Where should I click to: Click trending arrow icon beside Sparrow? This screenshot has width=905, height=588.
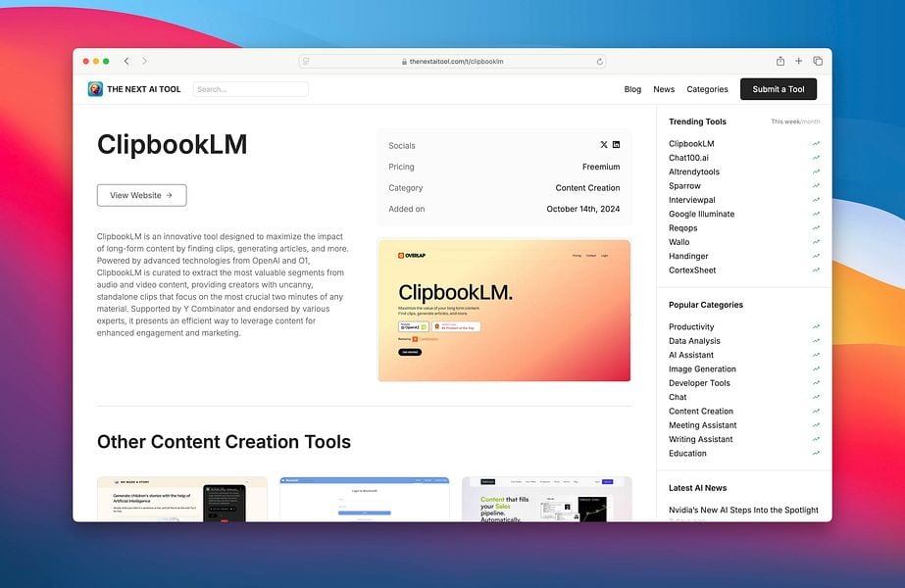[816, 186]
